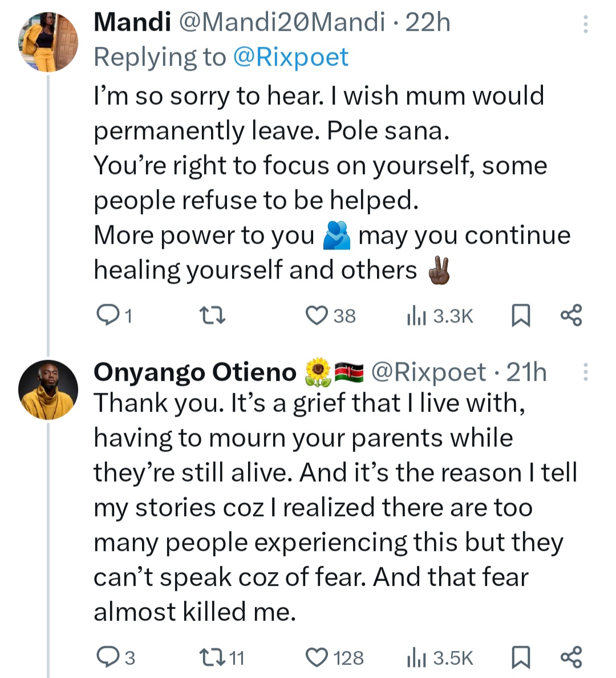Like Mandi's tweet with 38 likes

[317, 315]
